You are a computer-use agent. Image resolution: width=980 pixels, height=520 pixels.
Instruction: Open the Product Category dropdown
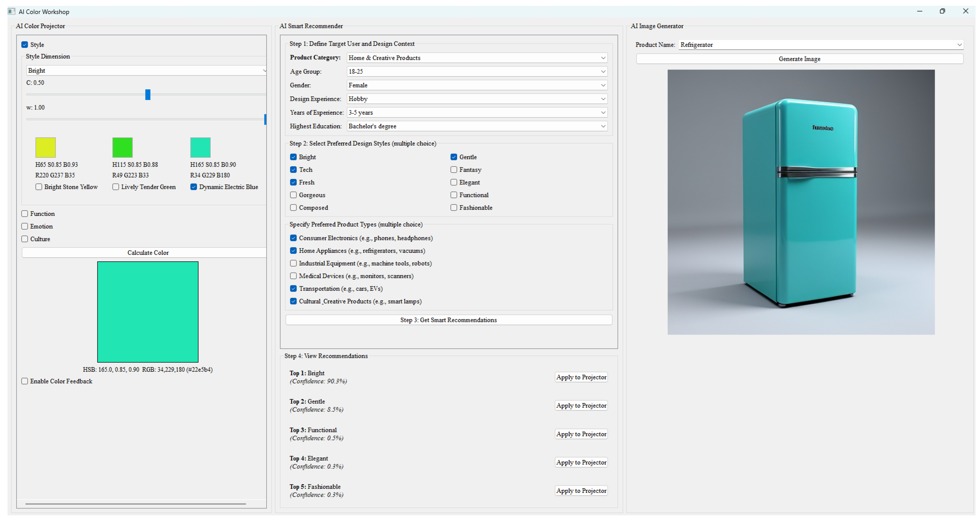pyautogui.click(x=477, y=58)
